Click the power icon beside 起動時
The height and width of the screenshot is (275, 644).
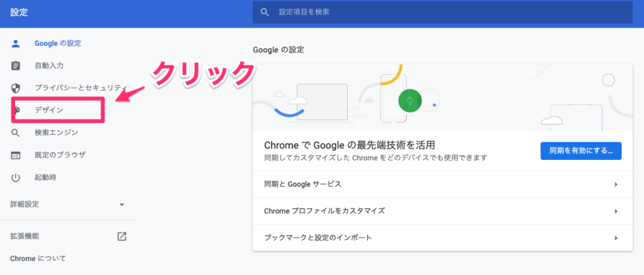[x=16, y=177]
